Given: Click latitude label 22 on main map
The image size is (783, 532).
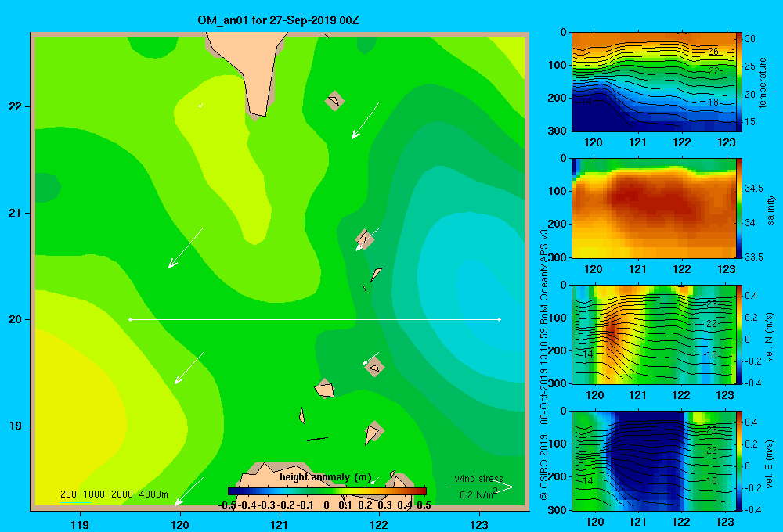Looking at the screenshot, I should pyautogui.click(x=15, y=107).
